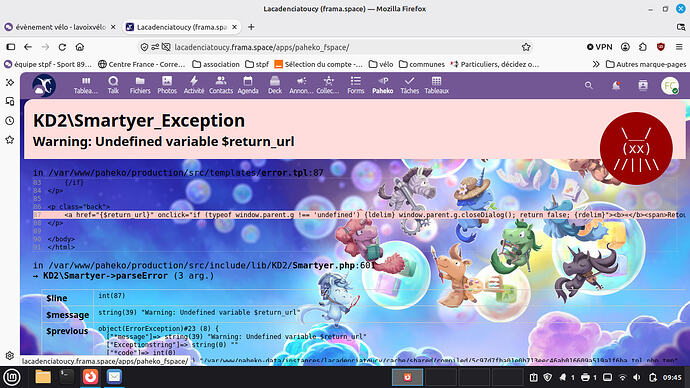Open sidebar history clock icon

click(x=10, y=121)
